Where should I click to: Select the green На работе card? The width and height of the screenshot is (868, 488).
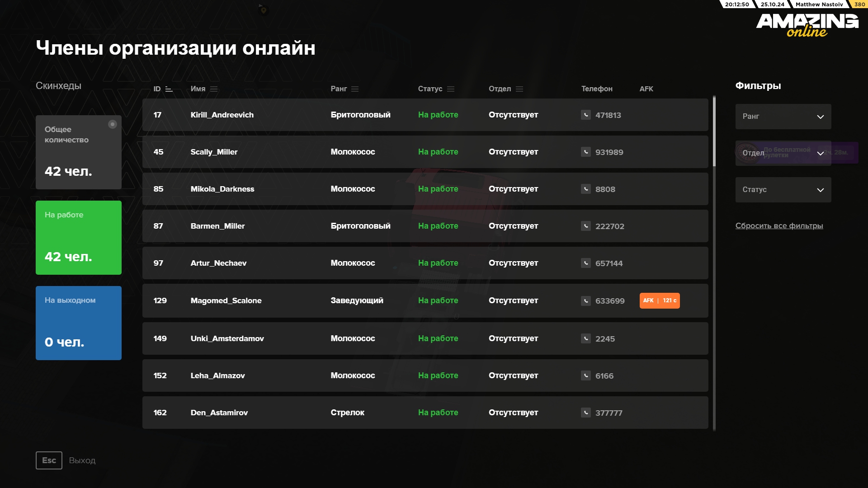click(x=79, y=238)
